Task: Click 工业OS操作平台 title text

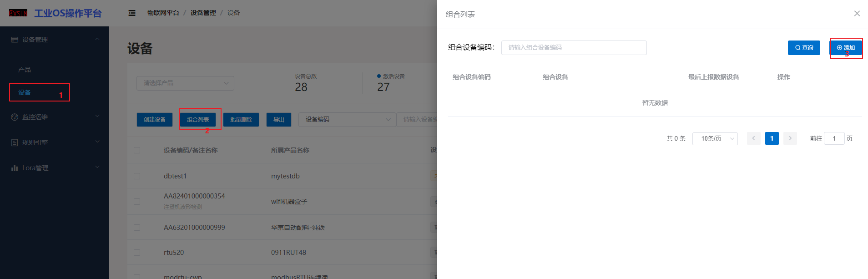Action: [x=68, y=13]
